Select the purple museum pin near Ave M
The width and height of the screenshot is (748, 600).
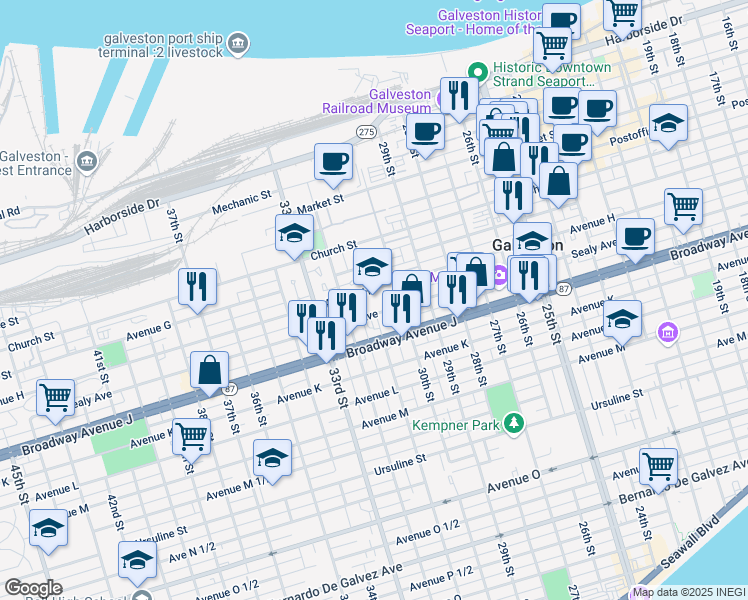tap(668, 332)
